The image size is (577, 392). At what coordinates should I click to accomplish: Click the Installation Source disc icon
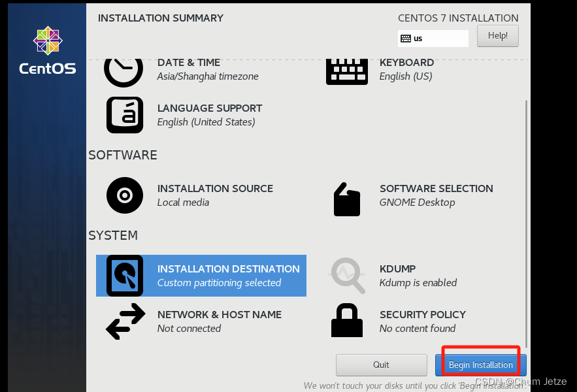coord(125,195)
